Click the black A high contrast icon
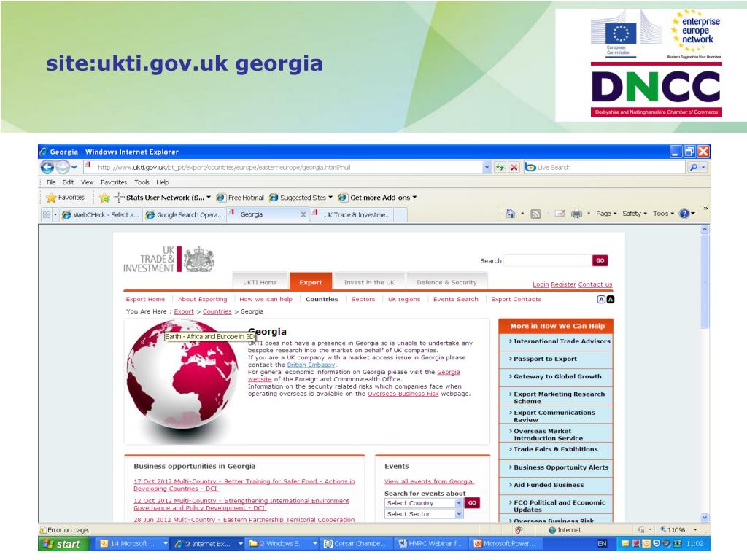 pyautogui.click(x=611, y=300)
